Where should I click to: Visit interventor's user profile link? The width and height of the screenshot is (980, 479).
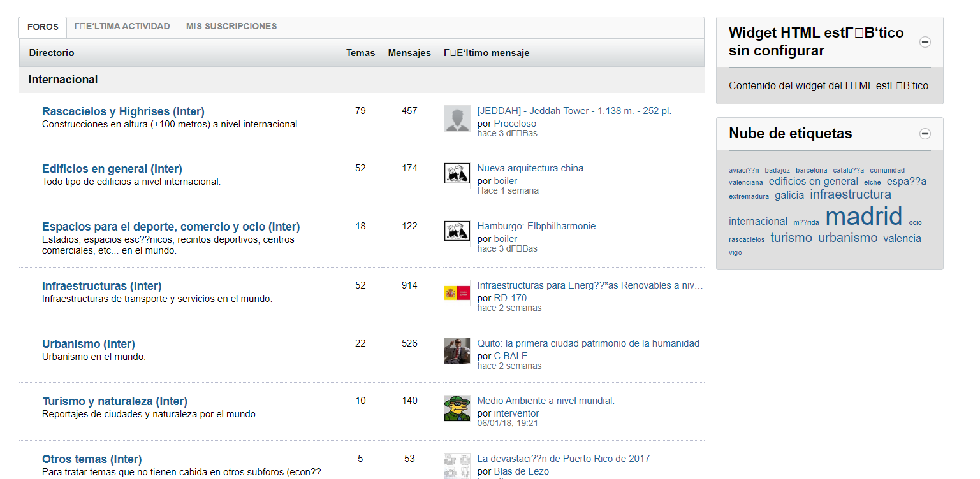click(516, 413)
